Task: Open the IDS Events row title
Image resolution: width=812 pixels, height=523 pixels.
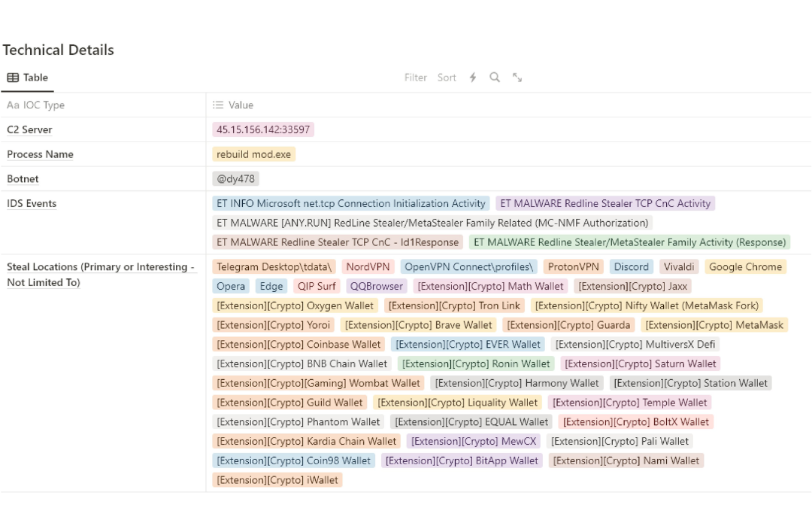Action: point(32,203)
